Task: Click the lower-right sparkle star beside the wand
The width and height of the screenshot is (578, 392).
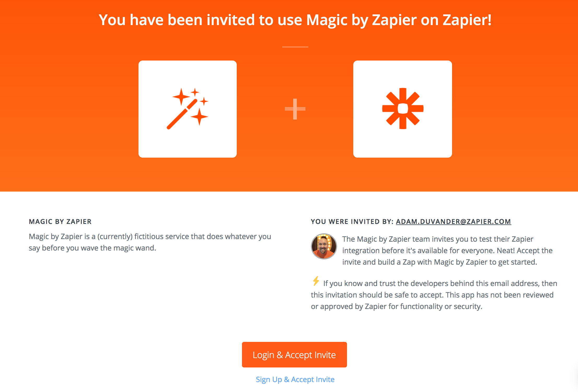Action: coord(199,117)
